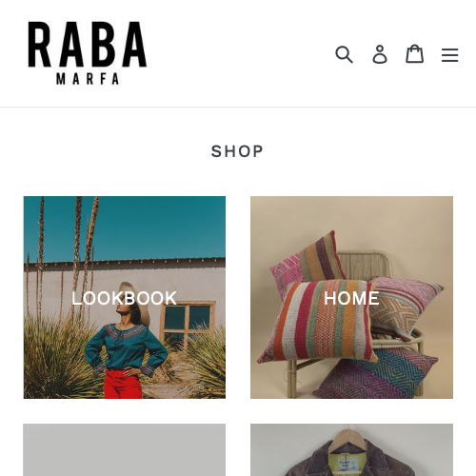
Task: Click the MARFA subtitle under logo
Action: point(88,79)
